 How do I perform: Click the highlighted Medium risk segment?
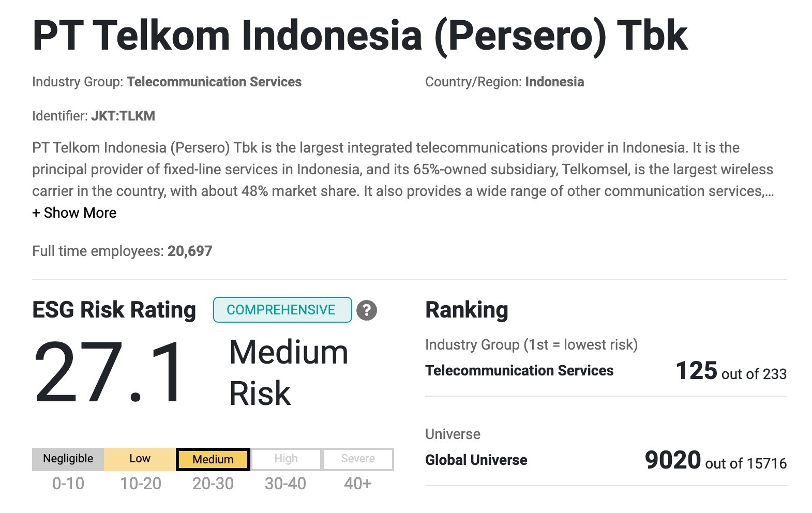(213, 459)
